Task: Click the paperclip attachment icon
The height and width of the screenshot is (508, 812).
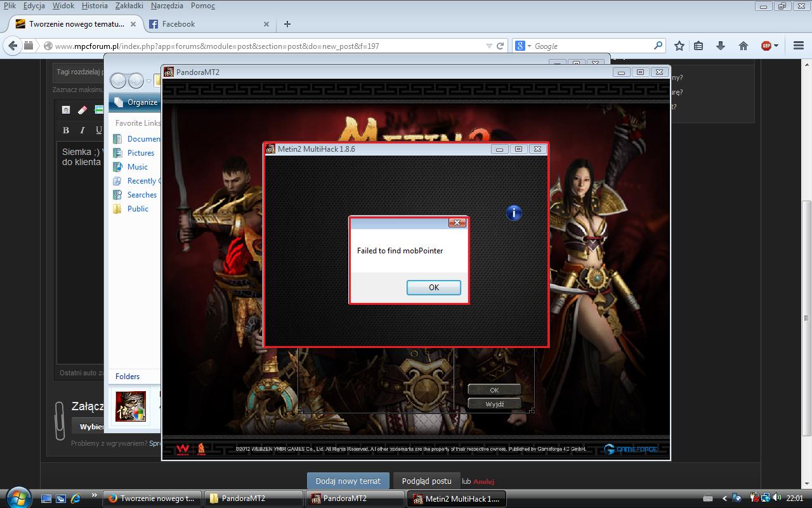Action: (x=59, y=420)
